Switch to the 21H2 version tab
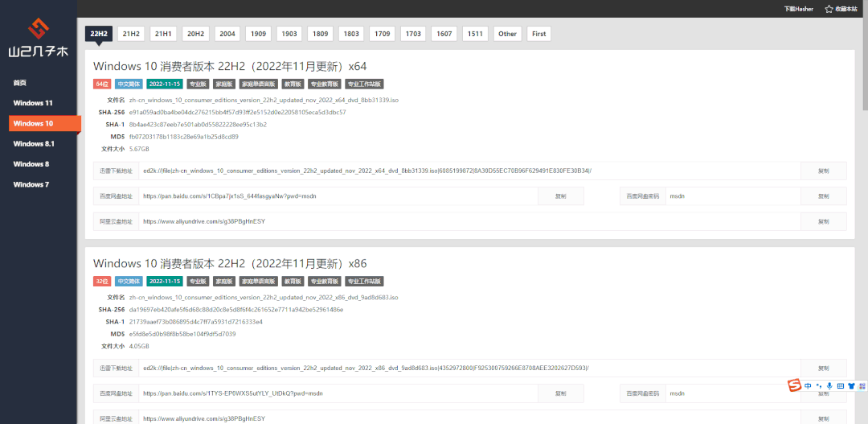Image resolution: width=868 pixels, height=424 pixels. pyautogui.click(x=130, y=34)
